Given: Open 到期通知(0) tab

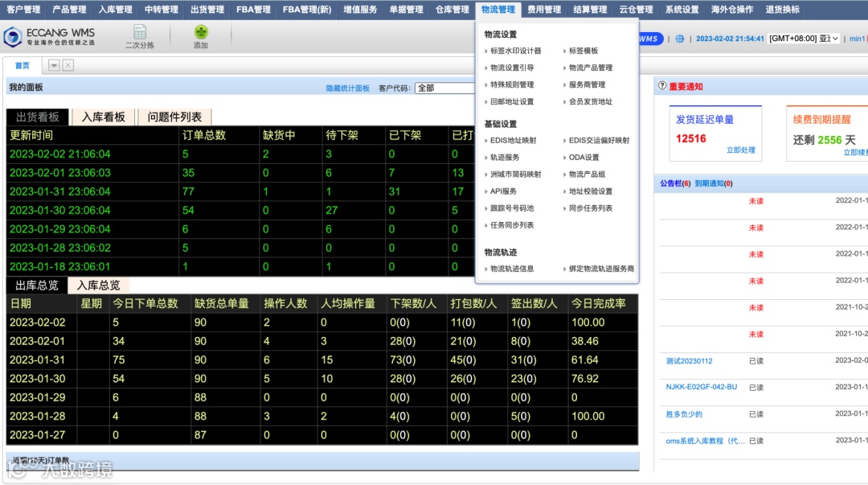Looking at the screenshot, I should [714, 183].
